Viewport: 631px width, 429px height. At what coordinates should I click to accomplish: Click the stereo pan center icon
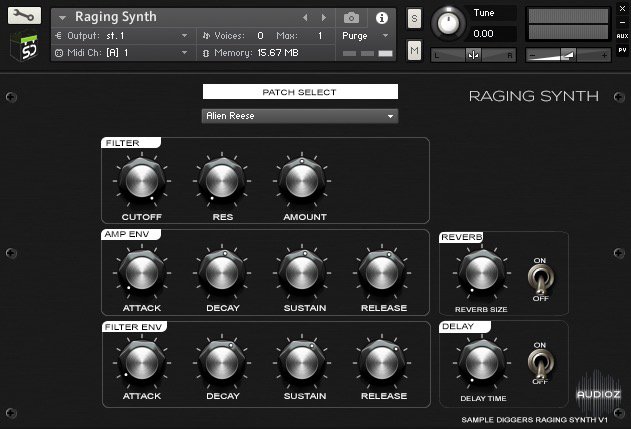pos(473,55)
